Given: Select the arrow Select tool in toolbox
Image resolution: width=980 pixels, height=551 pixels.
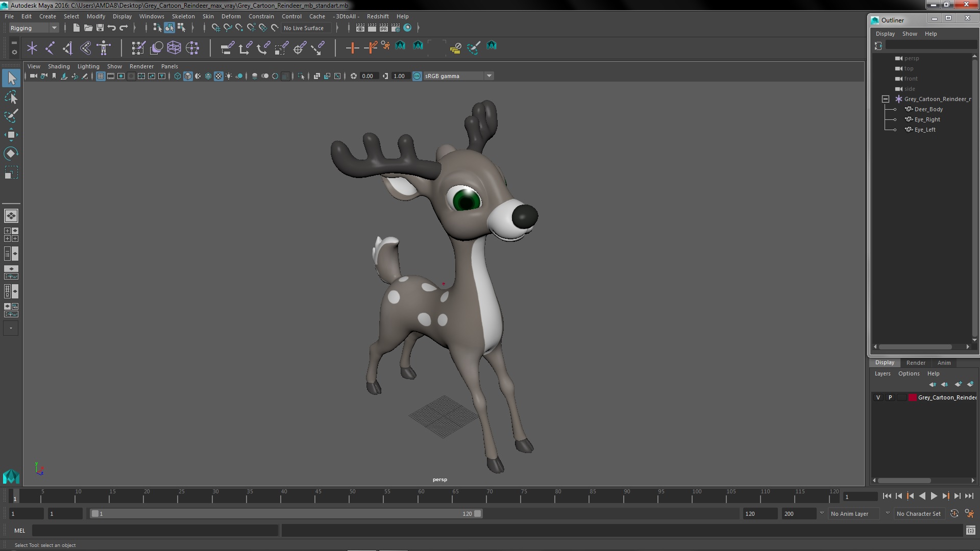Looking at the screenshot, I should [11, 78].
